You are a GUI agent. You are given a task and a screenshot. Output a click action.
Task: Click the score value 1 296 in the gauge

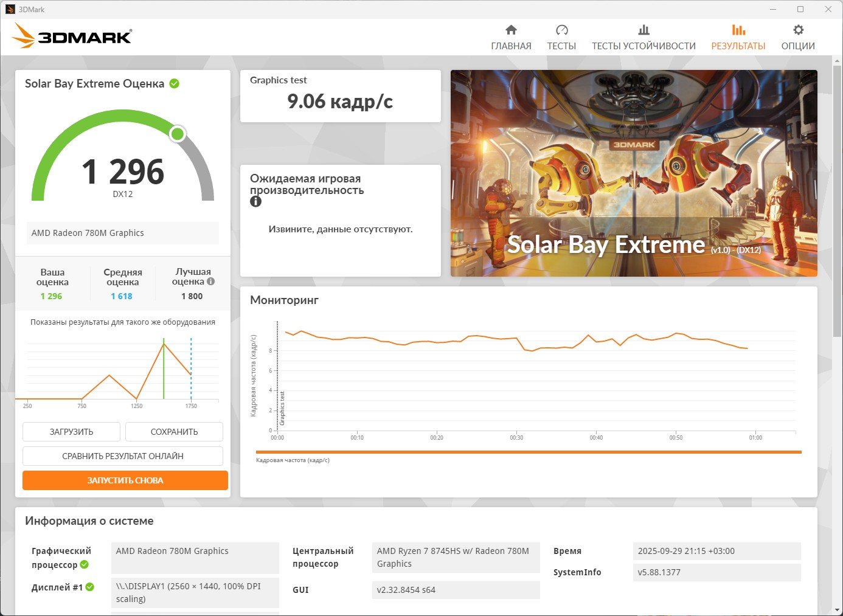(x=123, y=171)
